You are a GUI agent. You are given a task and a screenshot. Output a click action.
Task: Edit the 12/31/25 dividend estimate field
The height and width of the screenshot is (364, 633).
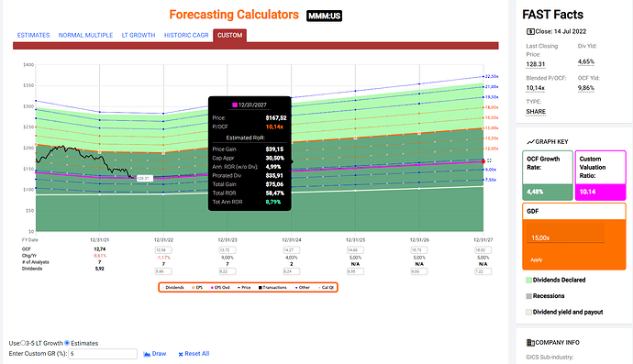[355, 271]
